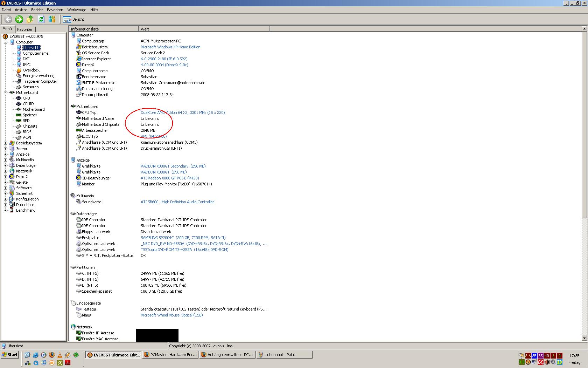Launch Firefox from the quick launch bar
Viewport: 588px width, 368px height.
coord(52,355)
